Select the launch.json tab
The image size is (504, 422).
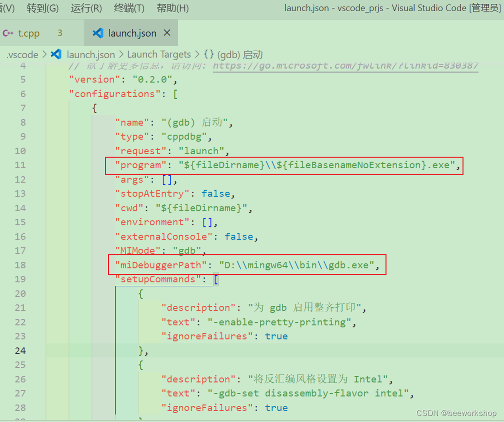pos(132,33)
